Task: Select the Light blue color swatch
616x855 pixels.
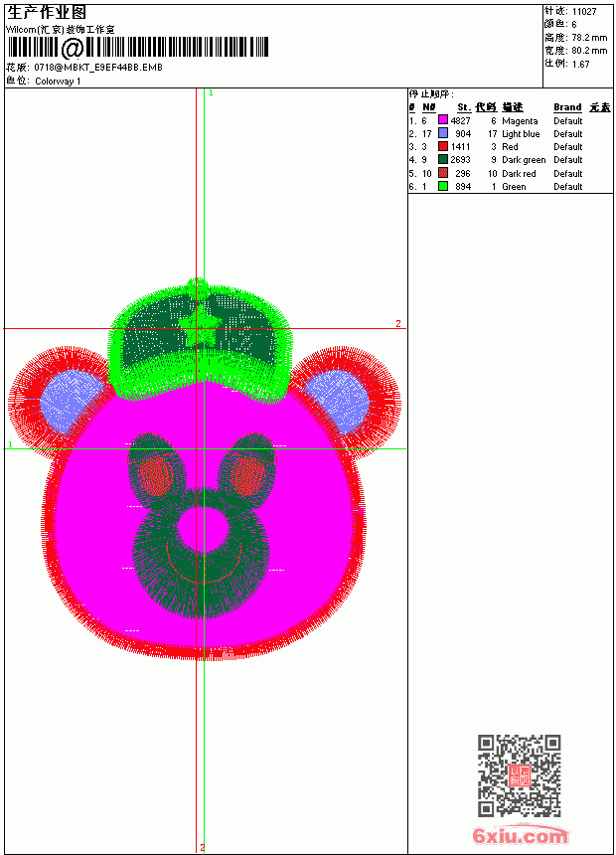Action: (443, 133)
